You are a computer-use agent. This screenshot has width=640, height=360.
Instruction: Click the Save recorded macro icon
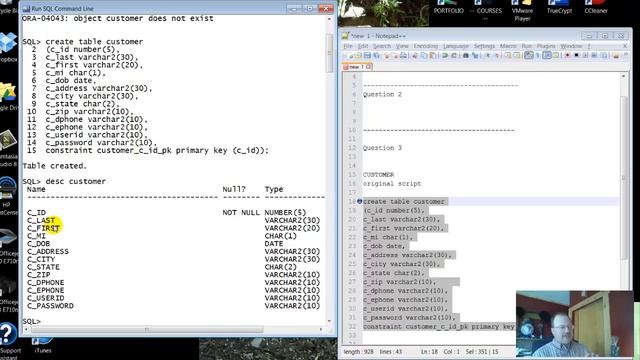604,55
